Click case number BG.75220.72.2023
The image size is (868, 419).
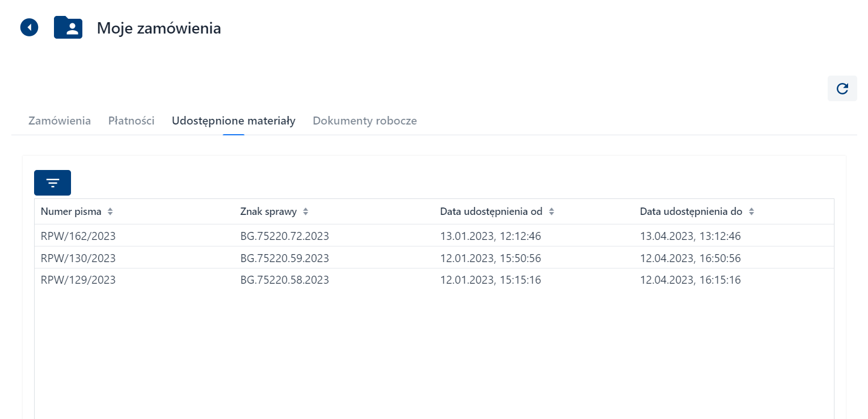pos(285,236)
